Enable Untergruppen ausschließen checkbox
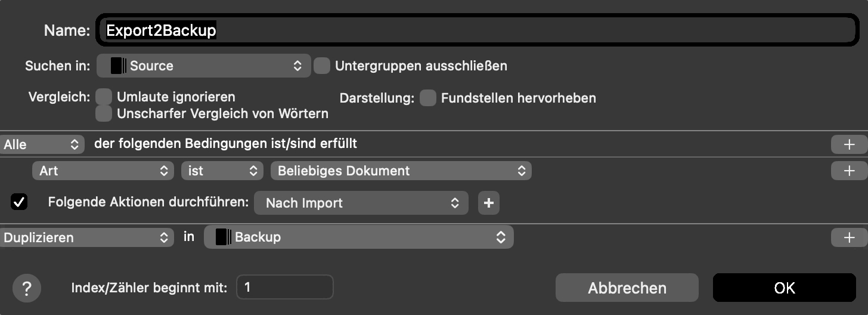This screenshot has height=315, width=868. click(322, 66)
